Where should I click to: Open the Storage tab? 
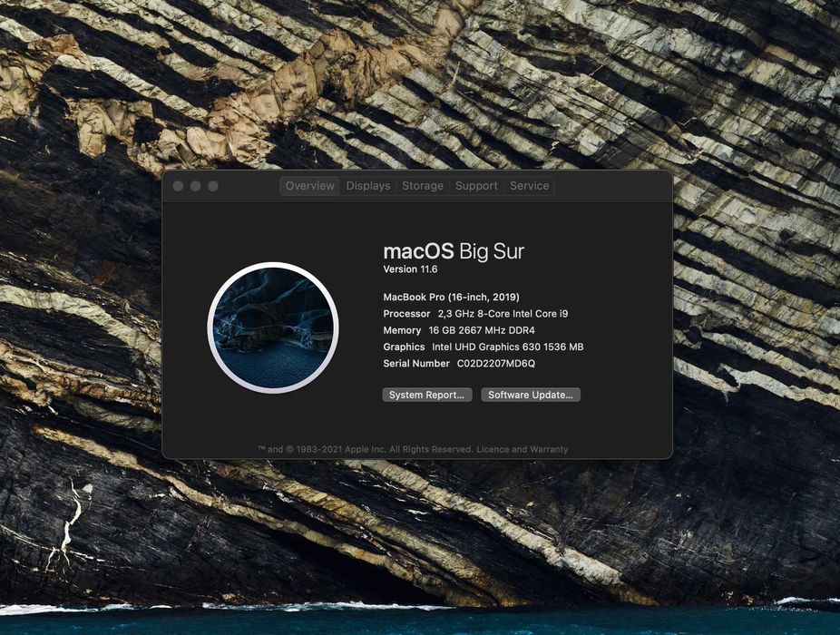pyautogui.click(x=423, y=186)
